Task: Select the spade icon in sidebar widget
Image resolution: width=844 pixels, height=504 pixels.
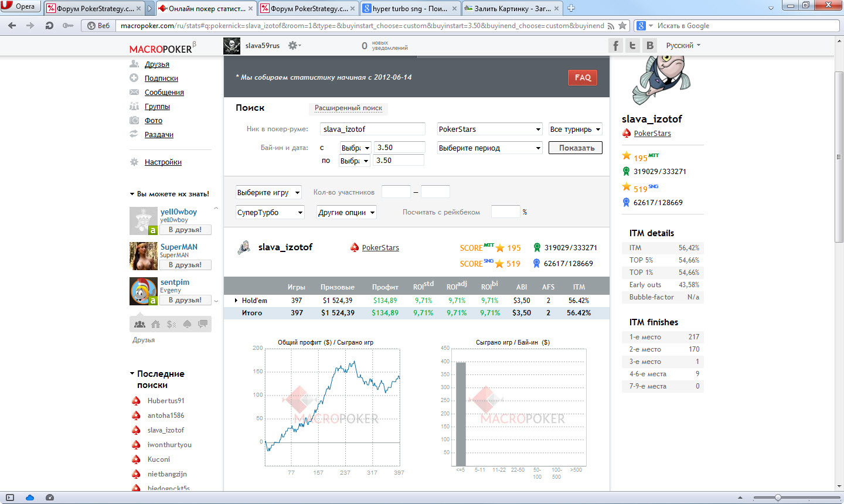Action: pyautogui.click(x=187, y=323)
